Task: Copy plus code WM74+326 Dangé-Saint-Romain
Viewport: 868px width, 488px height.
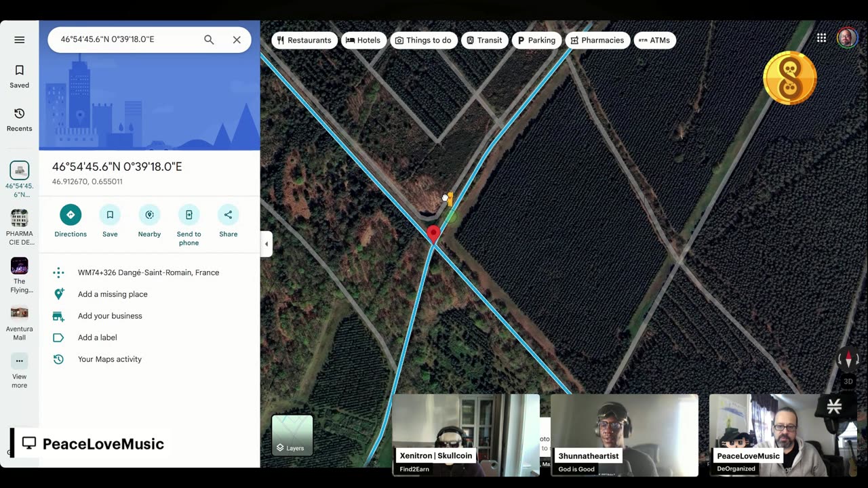Action: click(149, 272)
